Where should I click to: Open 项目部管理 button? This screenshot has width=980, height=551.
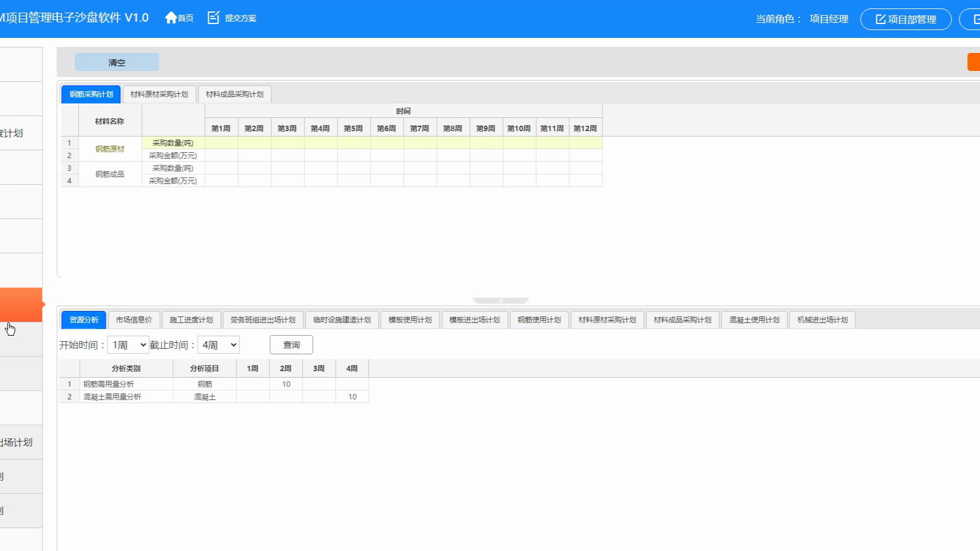pos(905,19)
